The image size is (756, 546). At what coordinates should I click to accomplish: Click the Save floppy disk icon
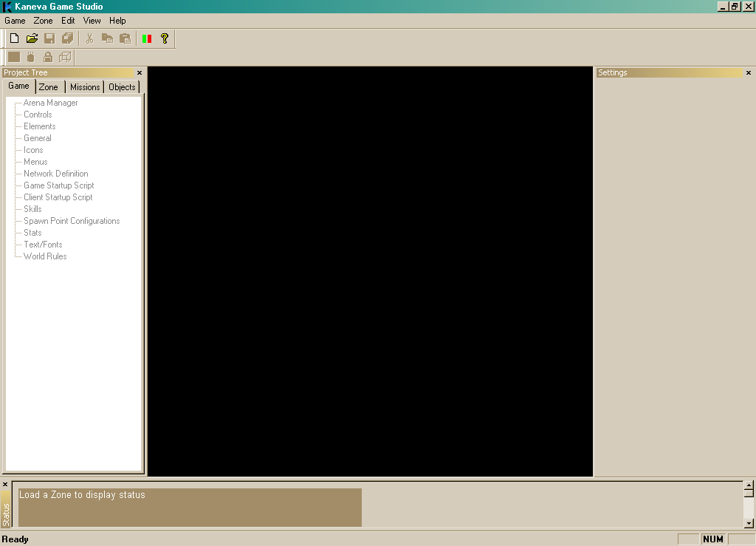pos(49,38)
